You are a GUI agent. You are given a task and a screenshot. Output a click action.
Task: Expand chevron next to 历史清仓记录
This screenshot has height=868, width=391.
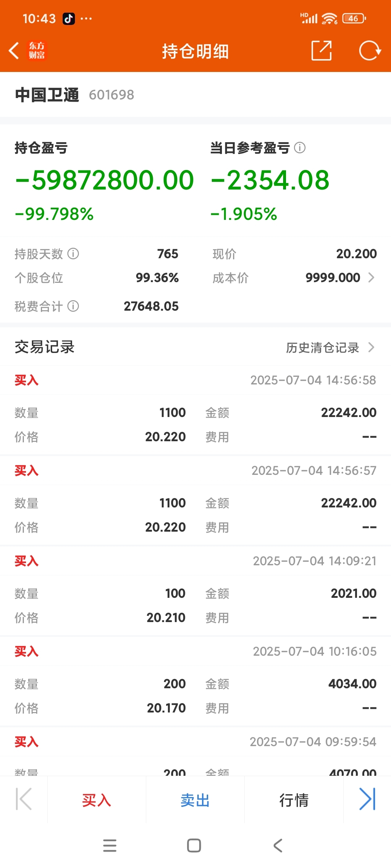[x=371, y=347]
